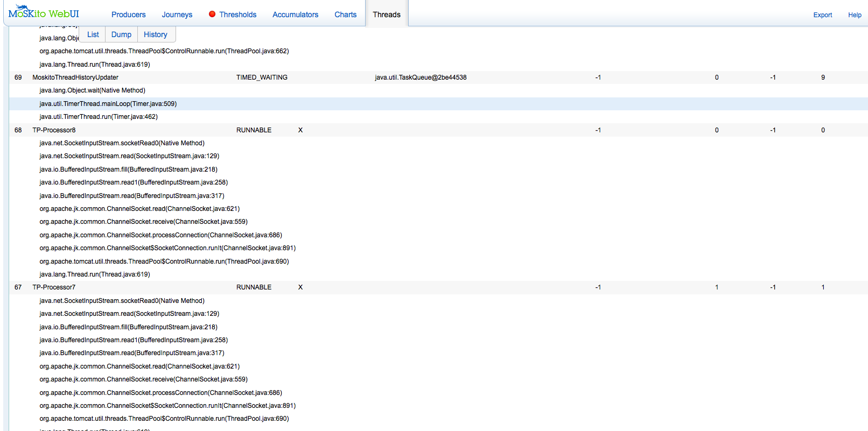Select java.util.TimerThread.mainLoop(Timer.java:509) stack line
This screenshot has height=431, width=868.
coord(108,104)
